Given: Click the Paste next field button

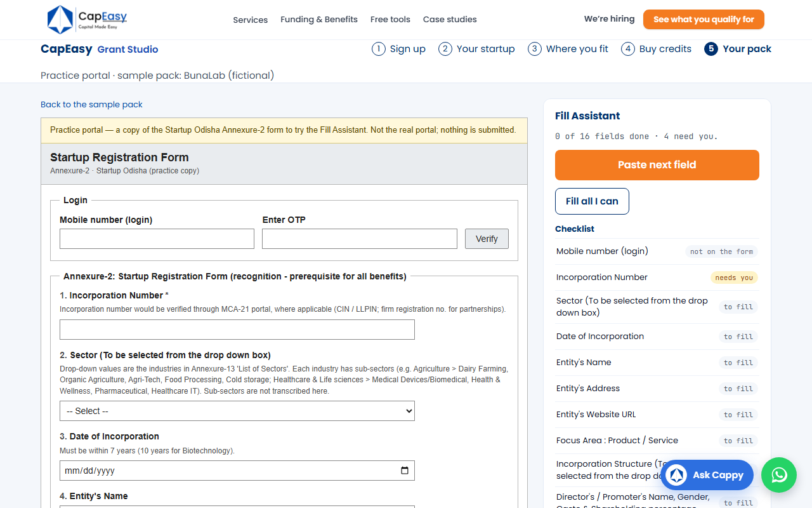Looking at the screenshot, I should tap(657, 165).
